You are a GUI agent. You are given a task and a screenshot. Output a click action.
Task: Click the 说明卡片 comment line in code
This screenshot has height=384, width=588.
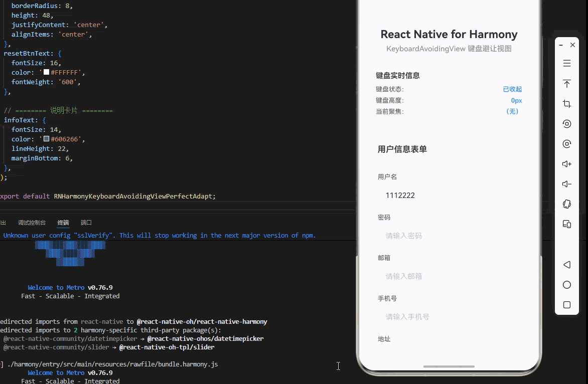tap(58, 110)
